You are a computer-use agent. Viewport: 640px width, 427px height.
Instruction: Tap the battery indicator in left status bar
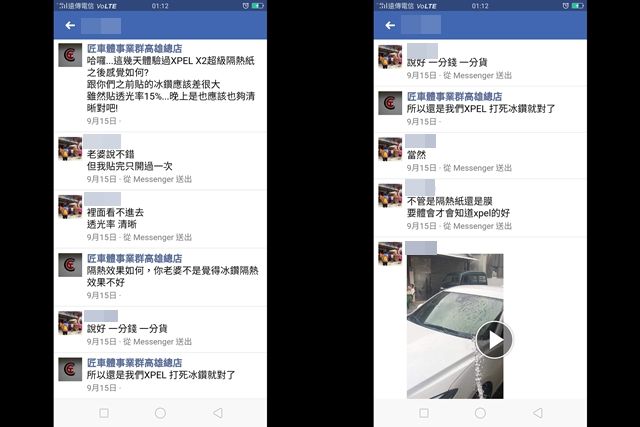pos(258,6)
